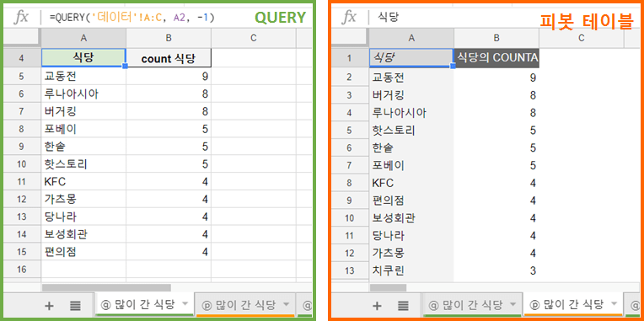Screen dimensions: 644x321
Task: Select row 4 header in QUERY window
Action: [22, 58]
